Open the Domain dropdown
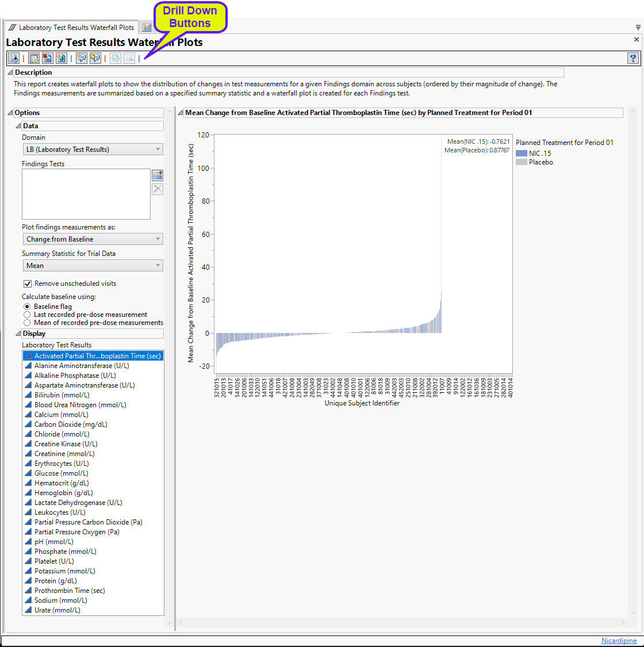 tap(93, 150)
